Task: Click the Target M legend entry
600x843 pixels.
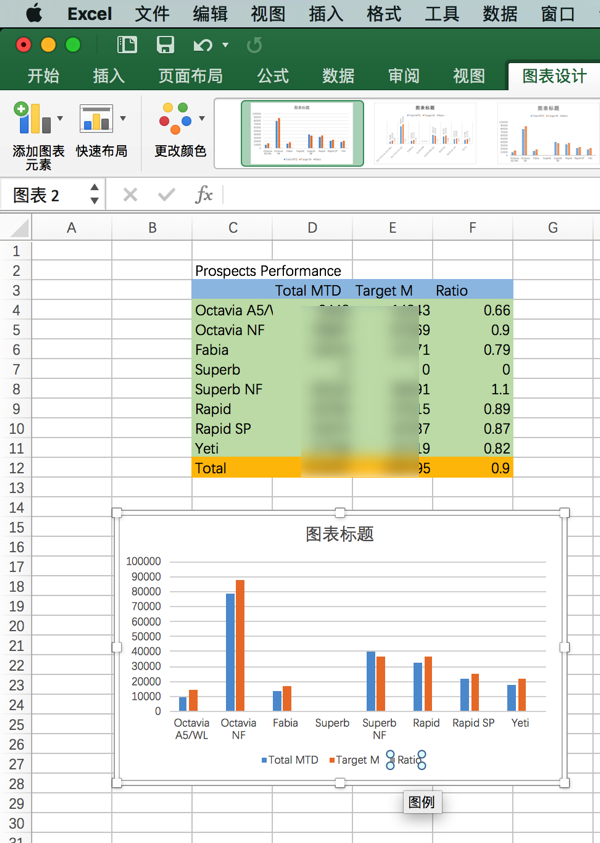Action: point(354,760)
